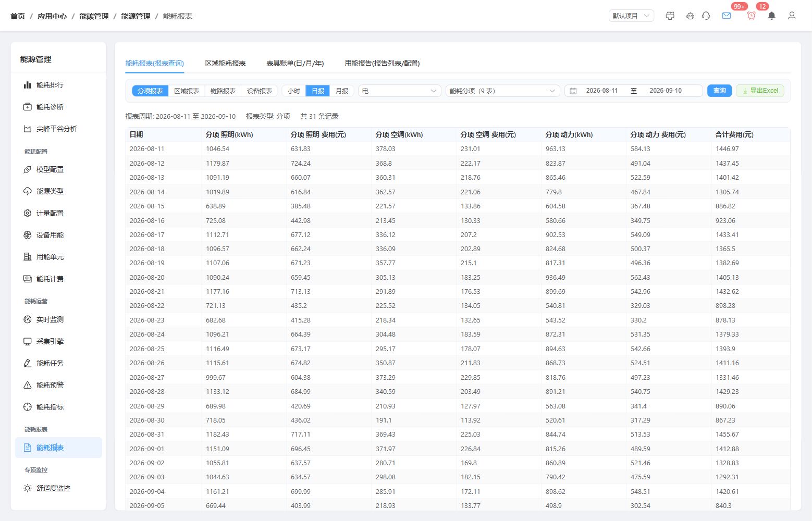Select the 区域报表 report type

tap(187, 91)
